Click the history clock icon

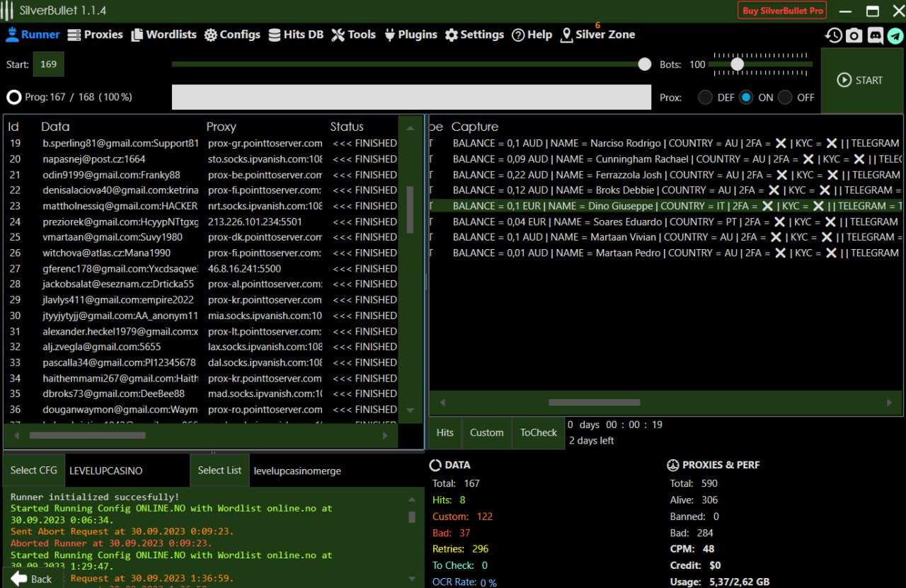(834, 35)
